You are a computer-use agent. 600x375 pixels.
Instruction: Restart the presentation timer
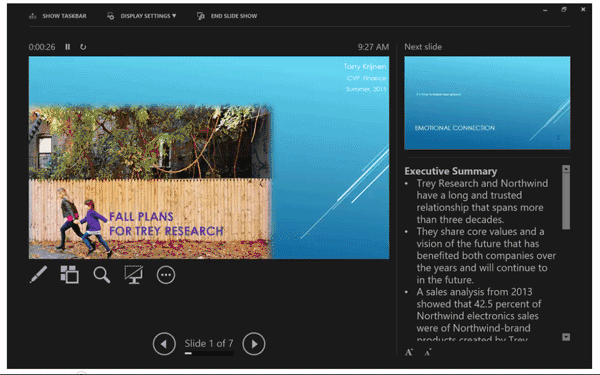[83, 47]
